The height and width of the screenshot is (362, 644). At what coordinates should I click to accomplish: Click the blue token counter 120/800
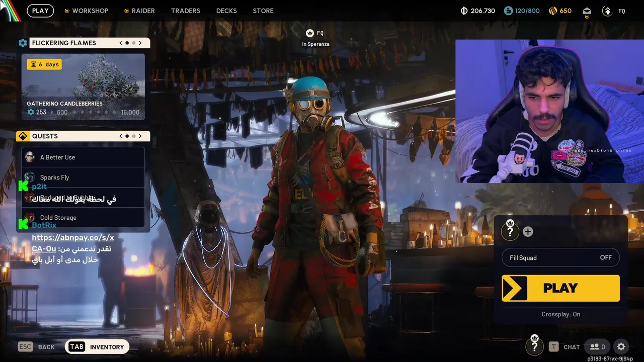click(x=521, y=11)
